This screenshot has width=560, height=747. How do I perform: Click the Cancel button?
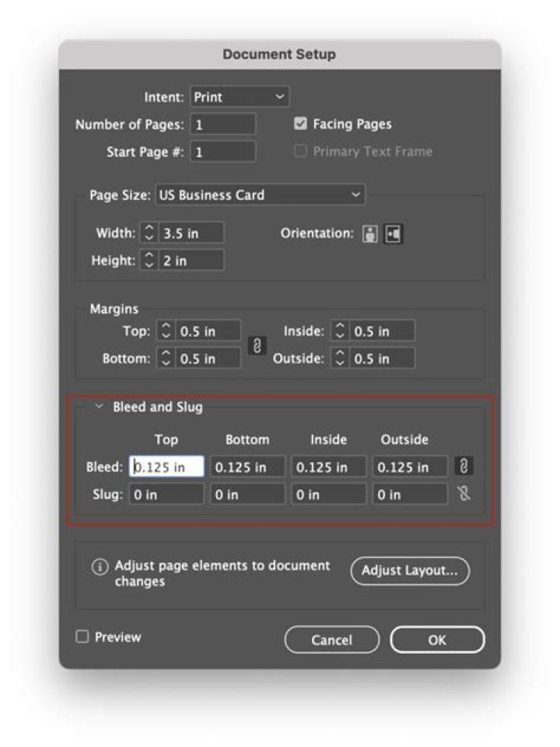pyautogui.click(x=331, y=640)
